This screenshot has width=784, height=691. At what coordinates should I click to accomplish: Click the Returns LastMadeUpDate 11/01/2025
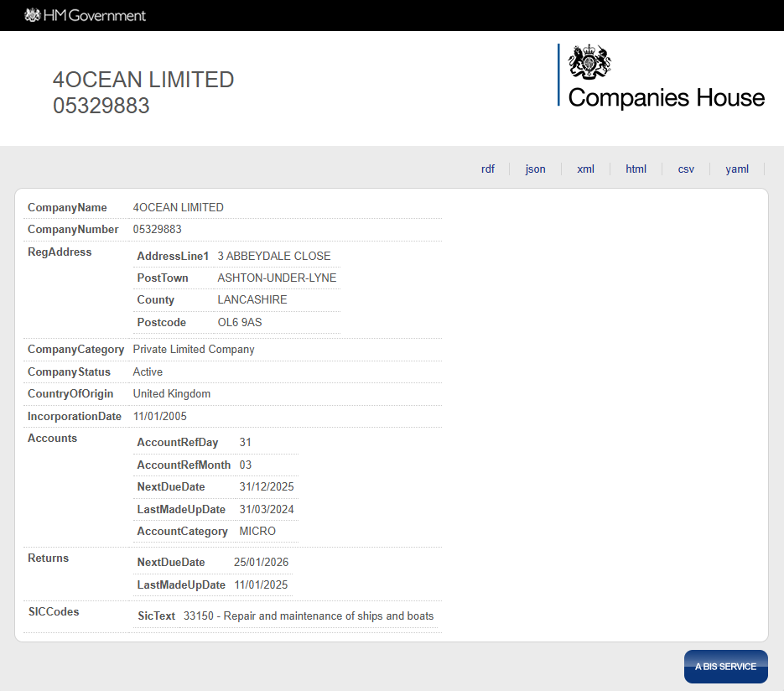(x=261, y=585)
